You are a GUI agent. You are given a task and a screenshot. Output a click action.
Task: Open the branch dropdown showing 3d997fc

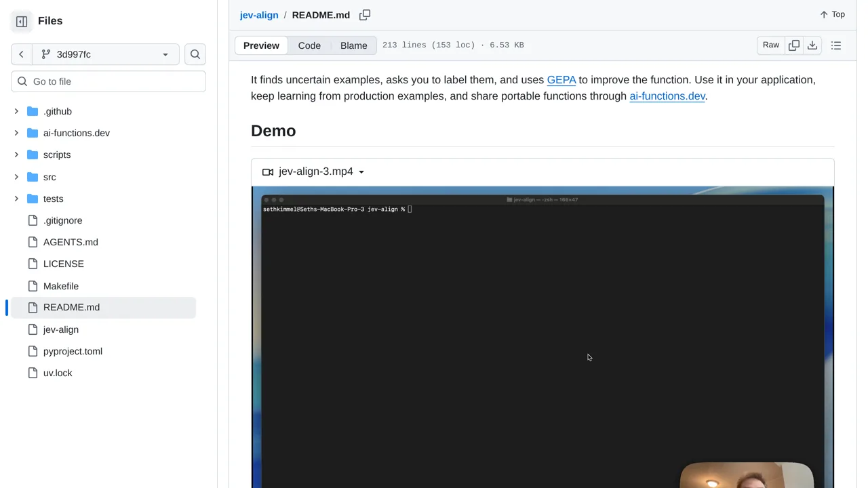pyautogui.click(x=105, y=54)
